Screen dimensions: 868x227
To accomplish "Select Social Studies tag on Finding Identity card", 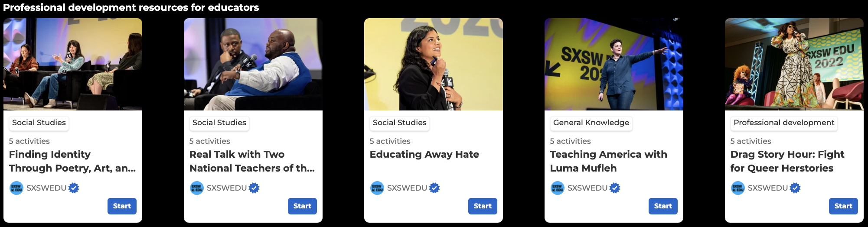I will click(39, 123).
